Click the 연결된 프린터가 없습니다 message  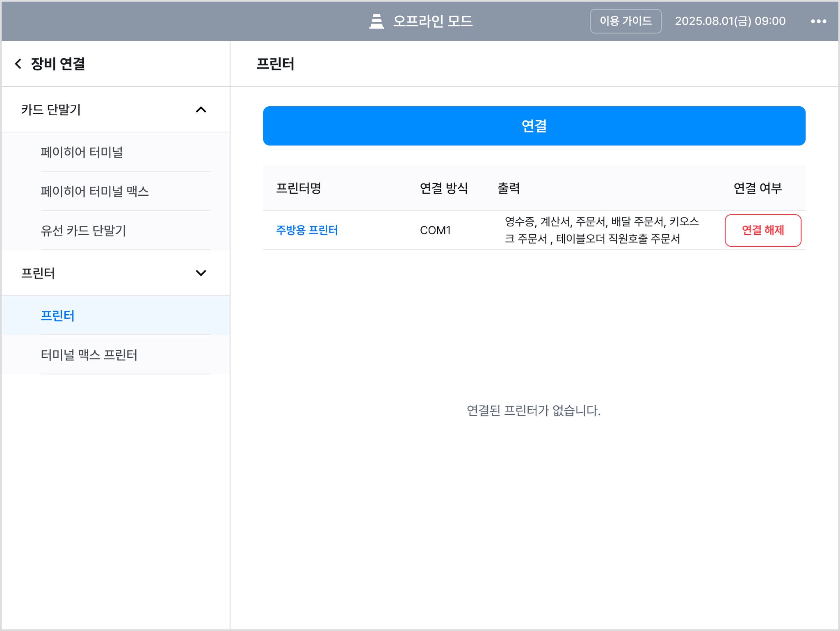(x=534, y=410)
